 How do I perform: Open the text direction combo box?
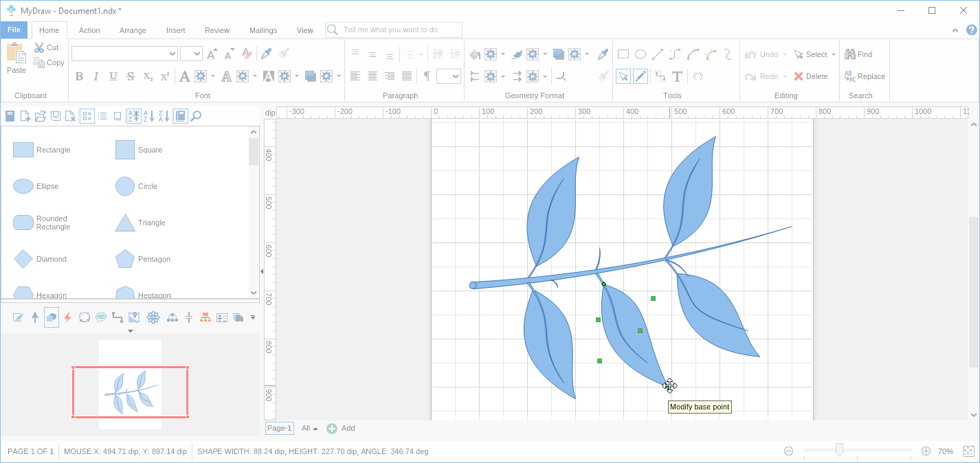click(448, 76)
